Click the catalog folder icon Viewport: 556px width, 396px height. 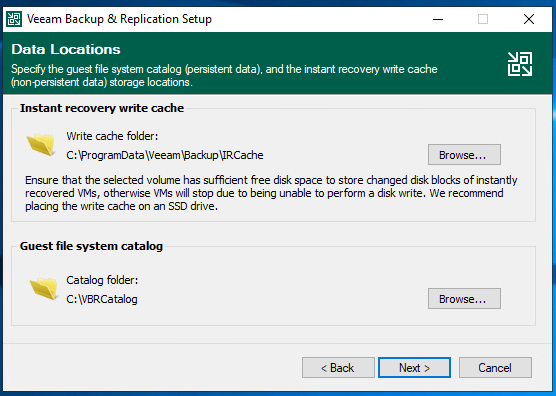click(x=44, y=288)
